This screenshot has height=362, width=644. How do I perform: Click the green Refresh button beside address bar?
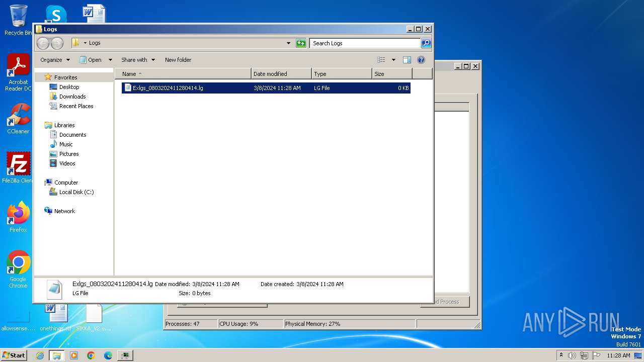pos(301,43)
